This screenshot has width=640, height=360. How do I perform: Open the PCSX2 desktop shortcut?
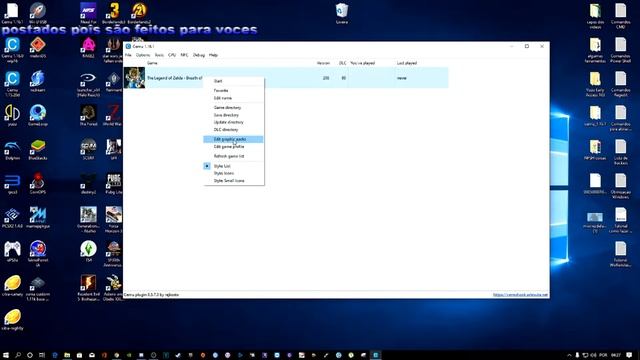point(12,218)
